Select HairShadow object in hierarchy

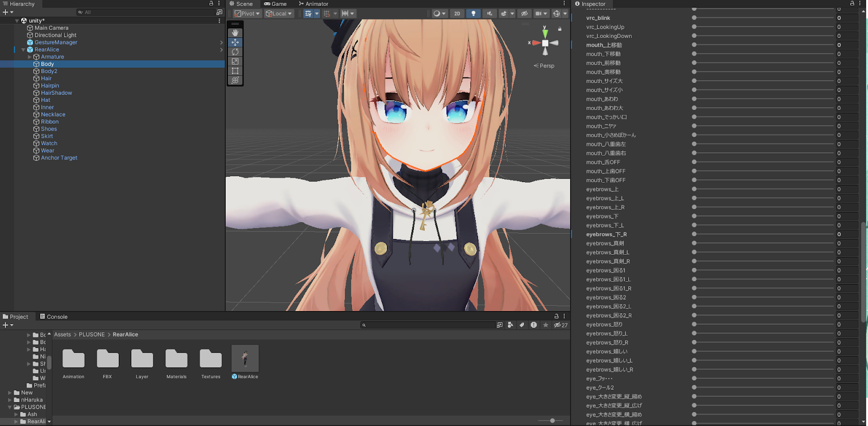tap(56, 93)
